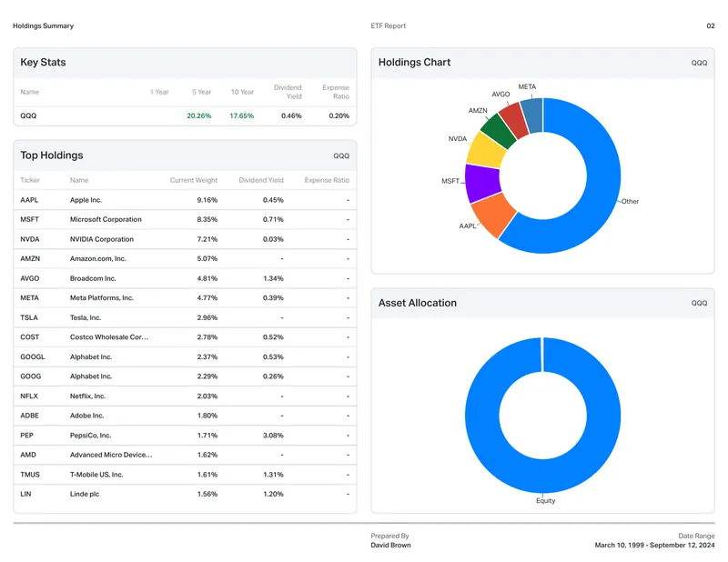Click the Amazon.com, Inc. name cell
This screenshot has width=728, height=562.
[98, 258]
